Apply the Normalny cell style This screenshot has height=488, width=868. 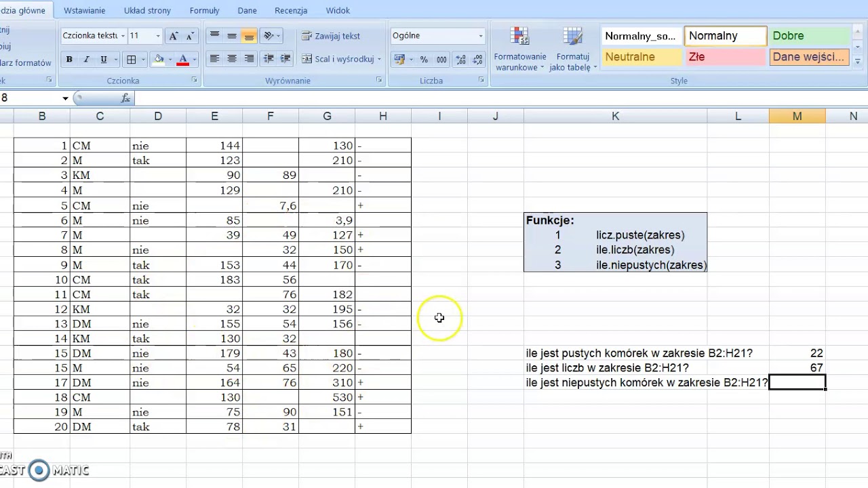tap(726, 36)
